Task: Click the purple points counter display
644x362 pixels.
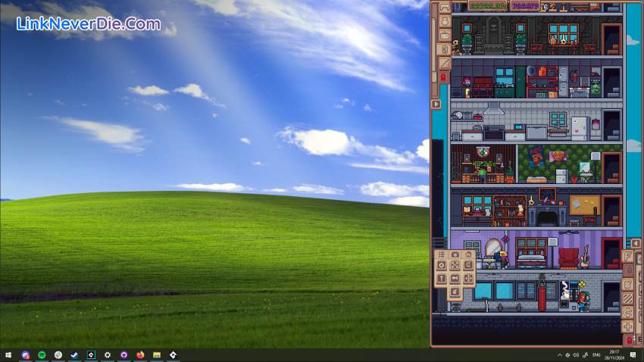Action: point(524,6)
